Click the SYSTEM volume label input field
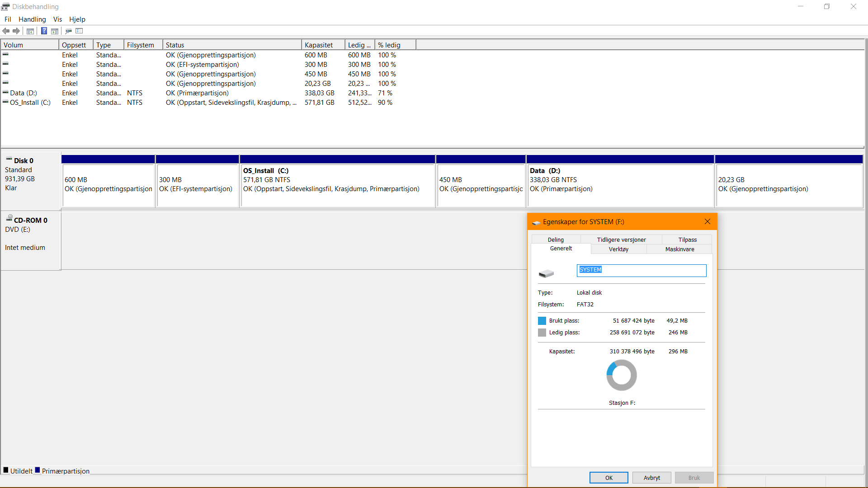The width and height of the screenshot is (868, 488). [642, 270]
